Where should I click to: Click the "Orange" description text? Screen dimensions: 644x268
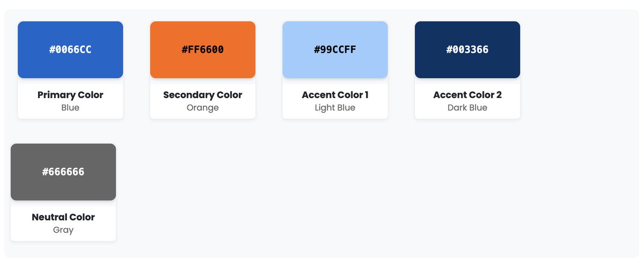click(203, 108)
